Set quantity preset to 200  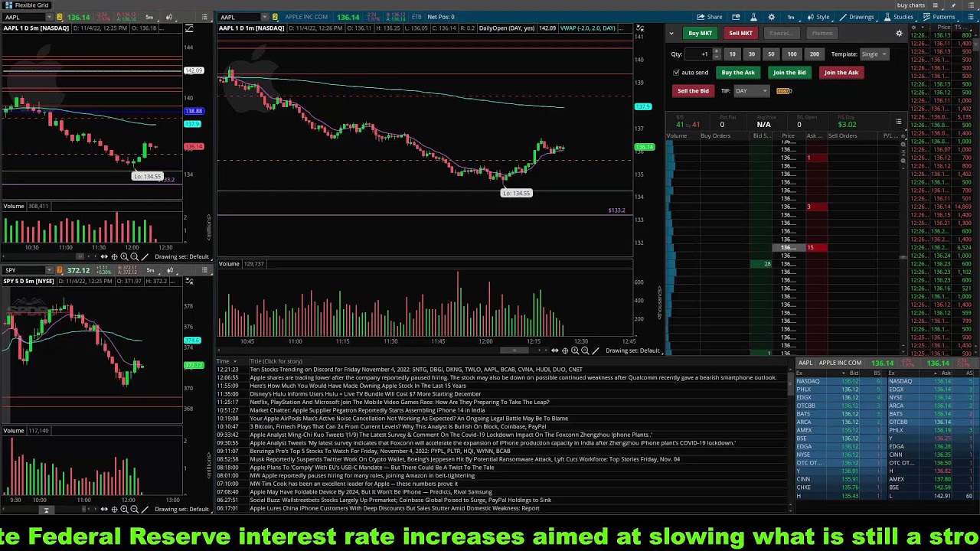[814, 54]
